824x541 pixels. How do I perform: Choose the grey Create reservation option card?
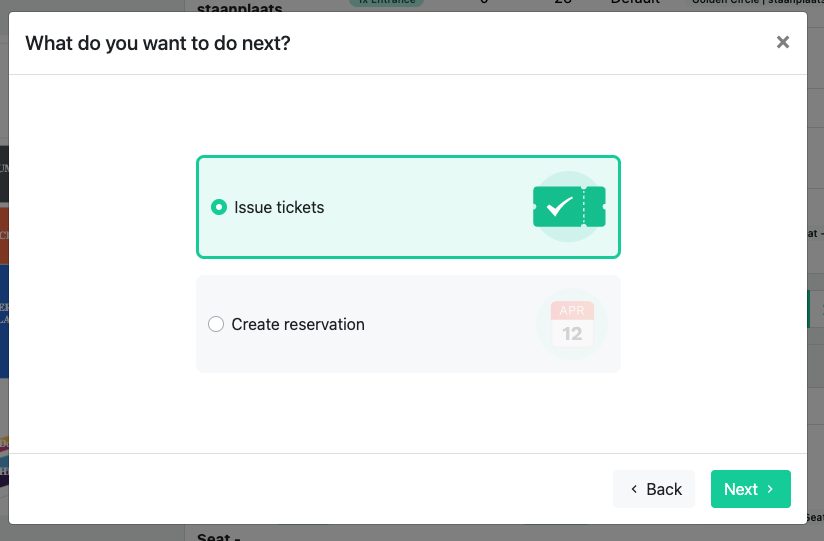click(408, 324)
